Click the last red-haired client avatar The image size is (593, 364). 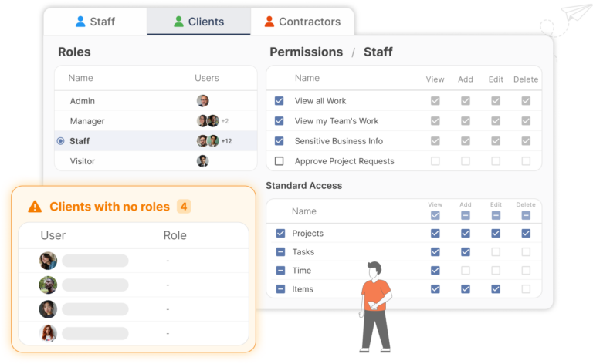click(x=48, y=333)
